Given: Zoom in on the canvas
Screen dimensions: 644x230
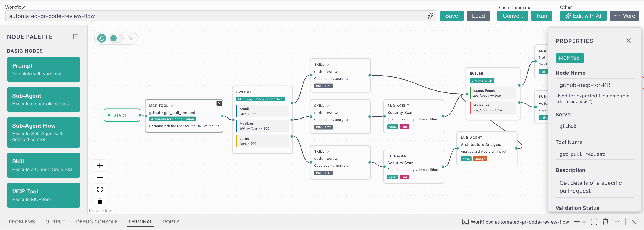Looking at the screenshot, I should coord(100,166).
